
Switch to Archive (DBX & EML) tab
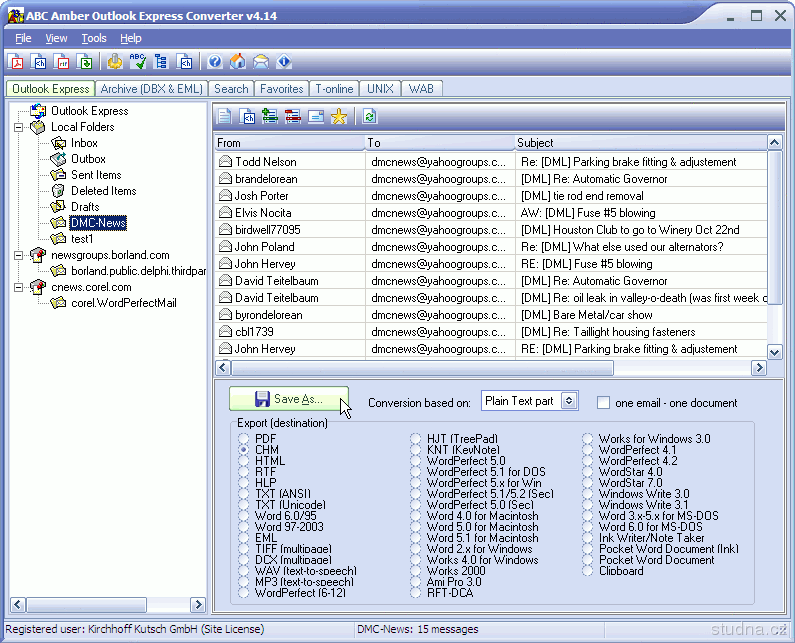151,89
